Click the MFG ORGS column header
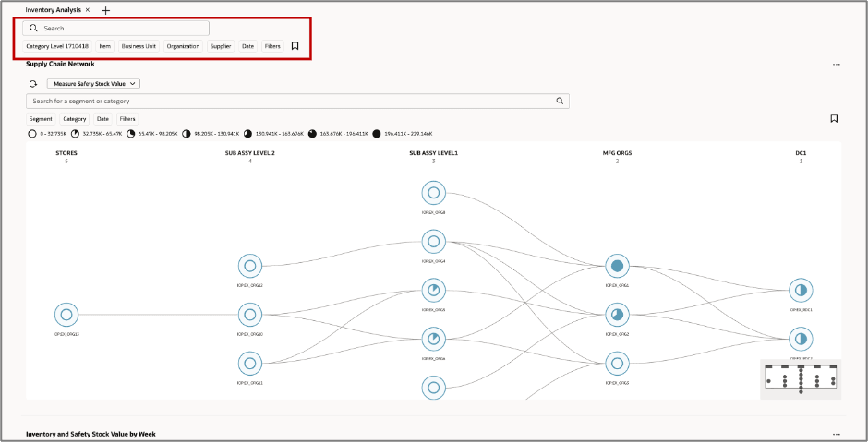The height and width of the screenshot is (443, 868). pos(617,153)
